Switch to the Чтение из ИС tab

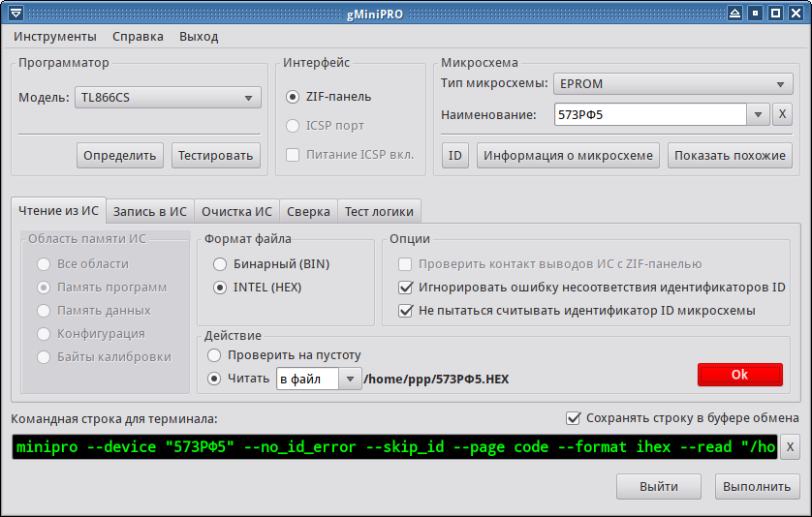pyautogui.click(x=58, y=211)
